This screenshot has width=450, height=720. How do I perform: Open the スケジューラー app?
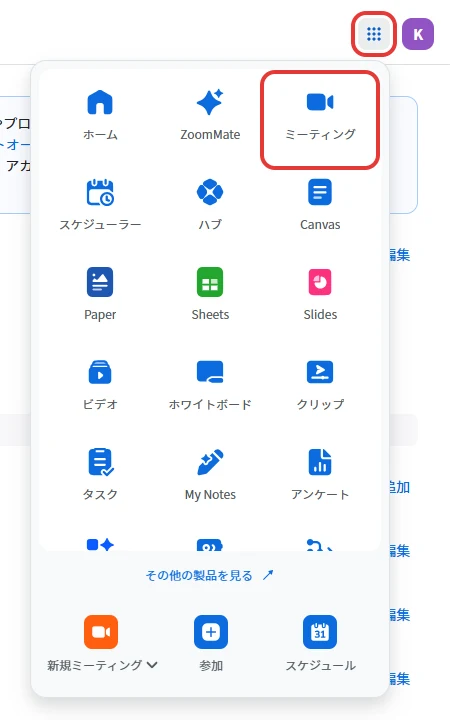pos(100,205)
